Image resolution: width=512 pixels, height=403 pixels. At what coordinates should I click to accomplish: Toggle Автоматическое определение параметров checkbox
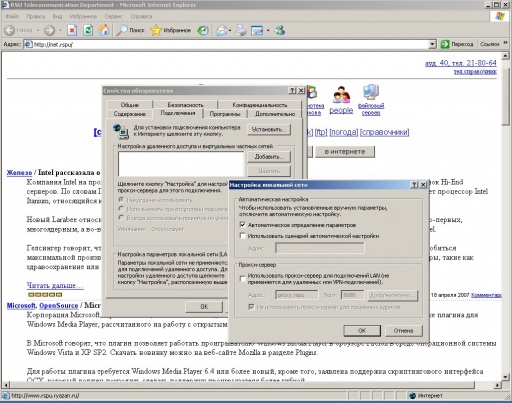click(x=243, y=225)
